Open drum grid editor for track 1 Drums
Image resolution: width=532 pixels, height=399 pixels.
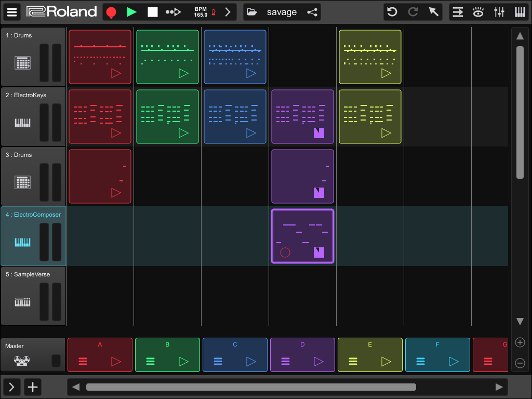[x=23, y=63]
